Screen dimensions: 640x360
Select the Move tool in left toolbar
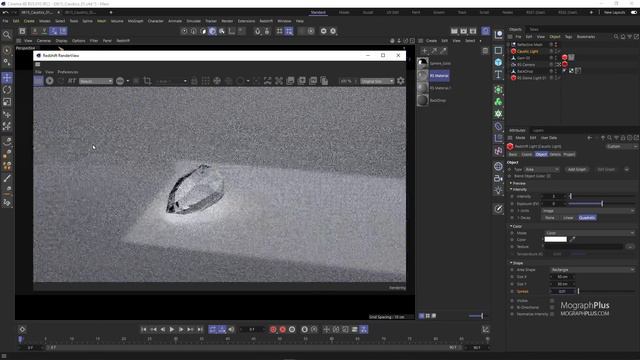coord(7,78)
